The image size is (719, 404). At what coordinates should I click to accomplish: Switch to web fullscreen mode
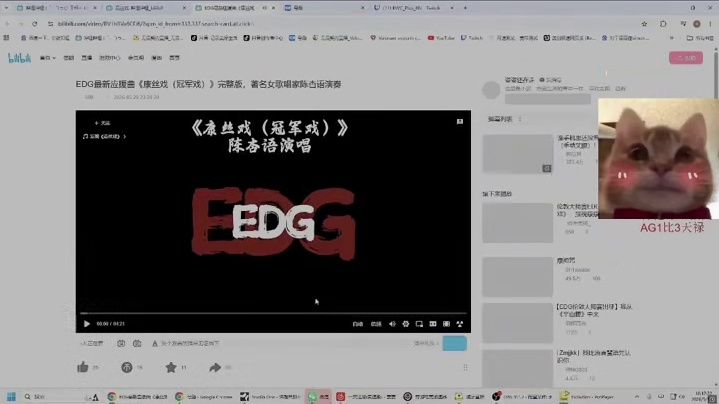pos(446,324)
